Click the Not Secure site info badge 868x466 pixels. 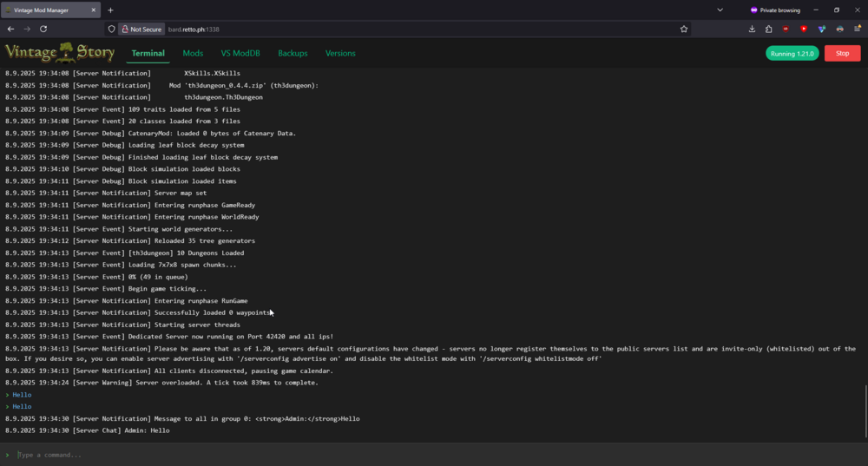[141, 29]
